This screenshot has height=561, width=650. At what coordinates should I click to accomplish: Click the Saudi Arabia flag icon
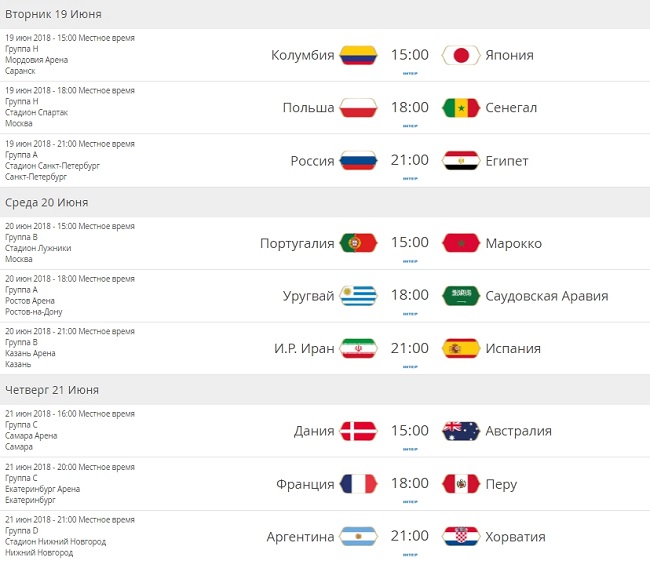460,296
